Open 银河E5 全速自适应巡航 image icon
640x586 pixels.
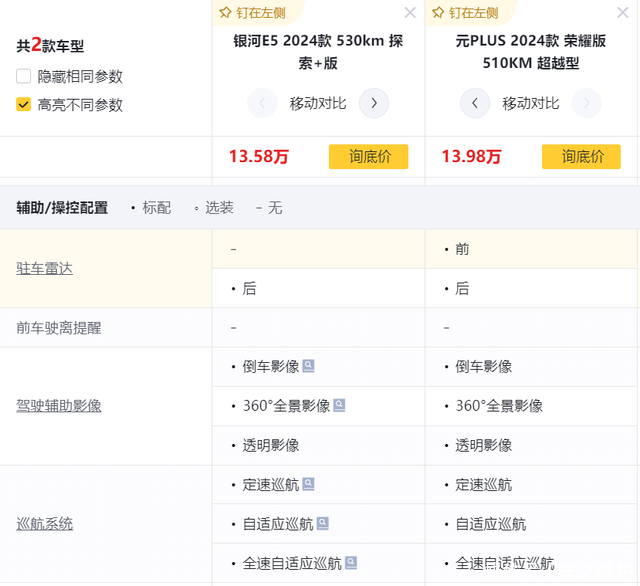(x=351, y=562)
